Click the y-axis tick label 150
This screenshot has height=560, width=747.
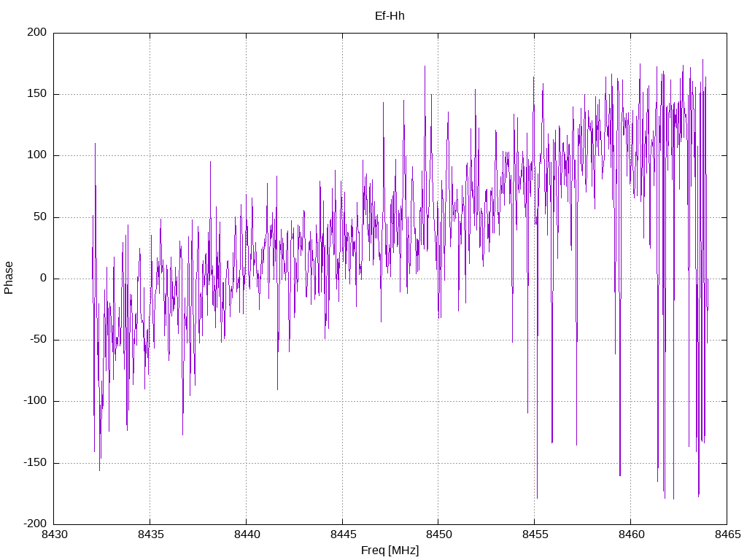click(37, 94)
